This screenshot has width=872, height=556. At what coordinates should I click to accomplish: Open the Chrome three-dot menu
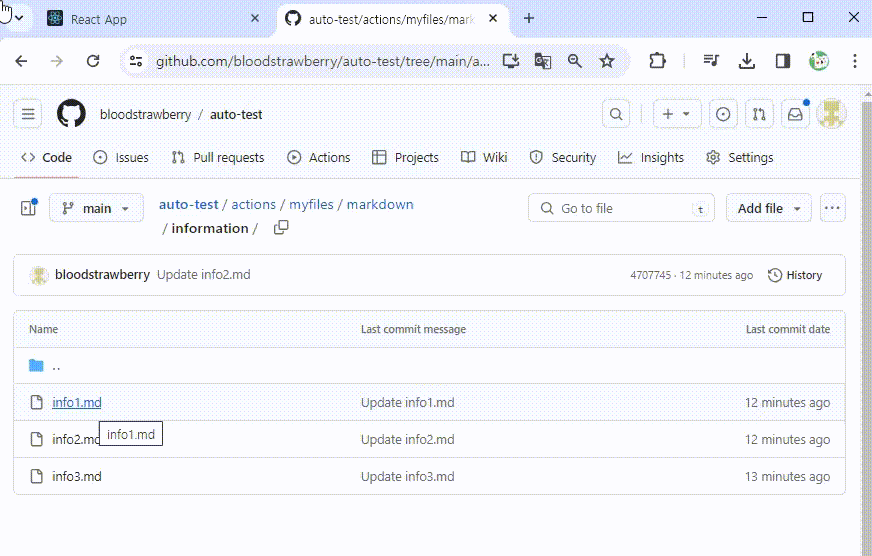coord(855,61)
